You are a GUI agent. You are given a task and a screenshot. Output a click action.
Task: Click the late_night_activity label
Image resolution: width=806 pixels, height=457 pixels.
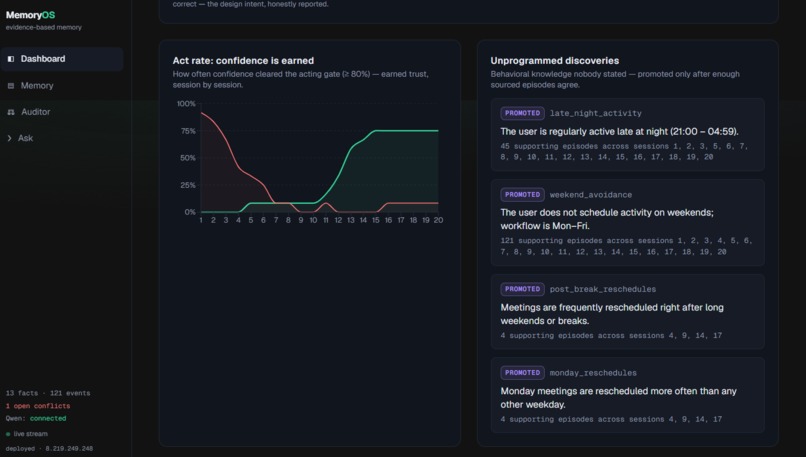point(595,114)
